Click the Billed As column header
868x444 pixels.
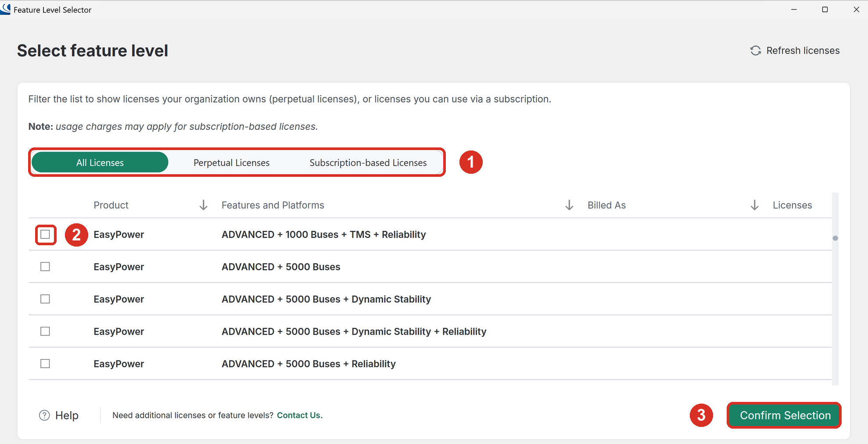pos(606,205)
